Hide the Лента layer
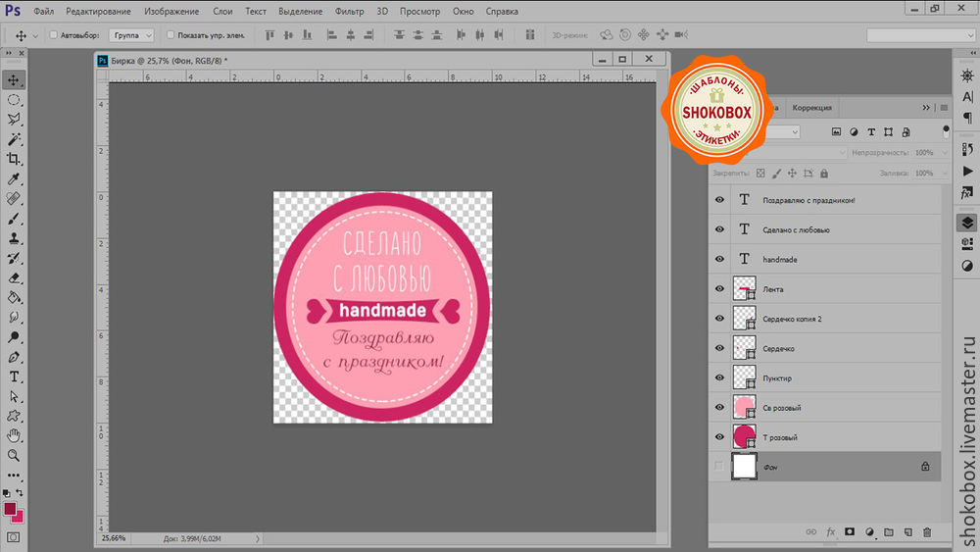980x552 pixels. (x=720, y=289)
